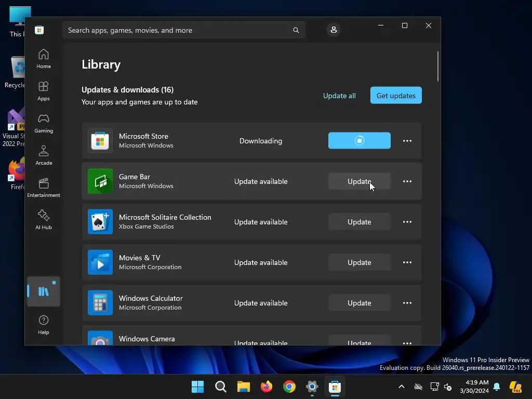Screen dimensions: 532x399
Task: Open the Entertainment section
Action: (x=44, y=188)
